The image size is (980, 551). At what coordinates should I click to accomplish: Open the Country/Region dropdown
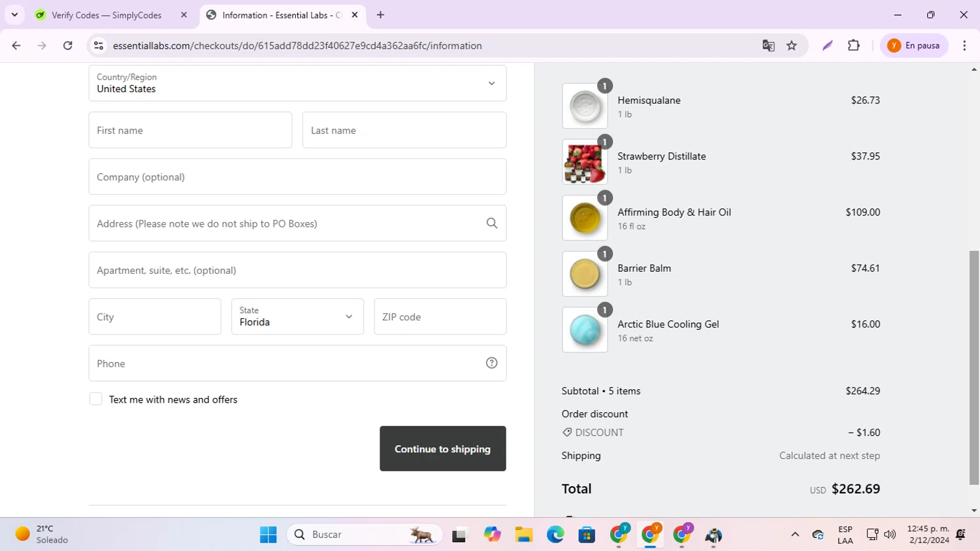[x=297, y=83]
